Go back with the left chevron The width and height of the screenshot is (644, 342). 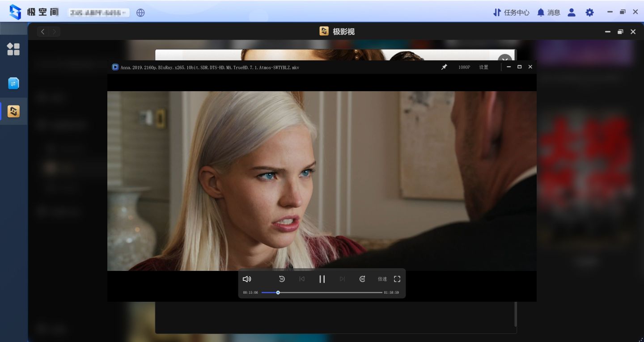[43, 31]
